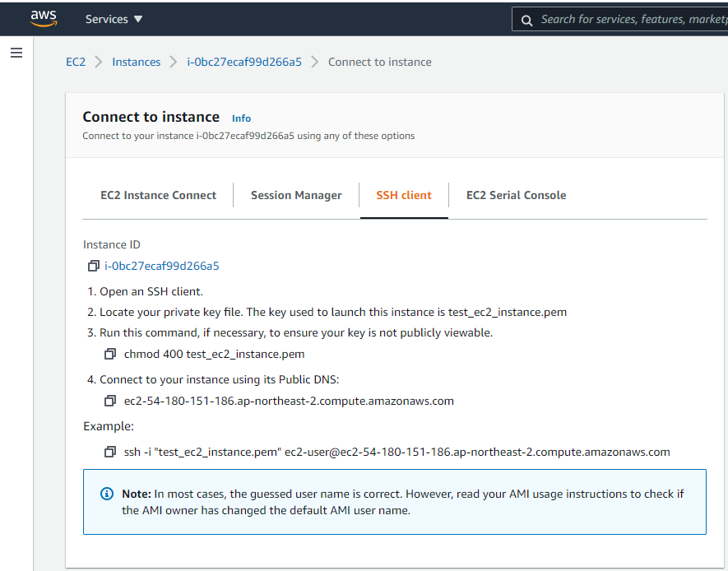Viewport: 728px width, 571px height.
Task: Switch to EC2 Serial Console tab
Action: tap(517, 196)
